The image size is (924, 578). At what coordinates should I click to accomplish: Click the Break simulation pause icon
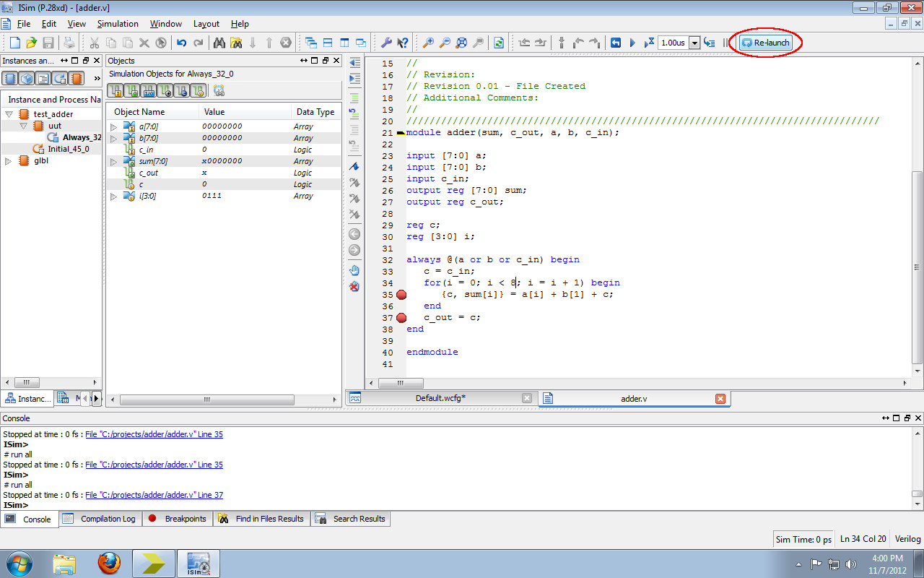(x=724, y=43)
